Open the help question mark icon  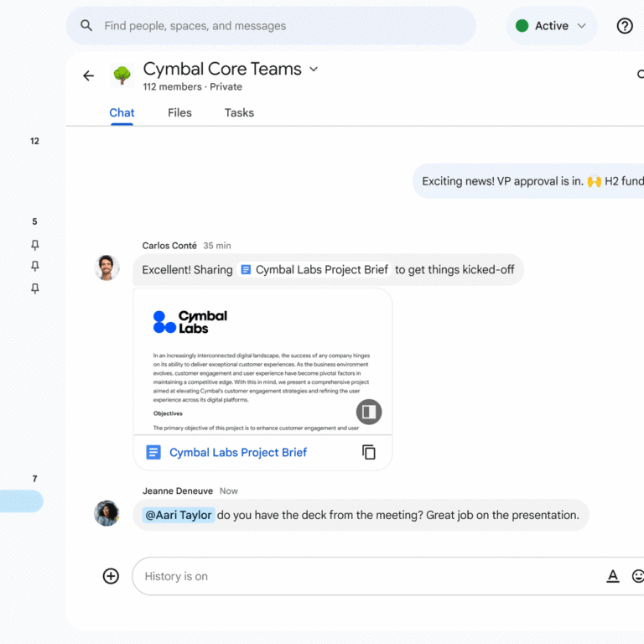point(625,26)
